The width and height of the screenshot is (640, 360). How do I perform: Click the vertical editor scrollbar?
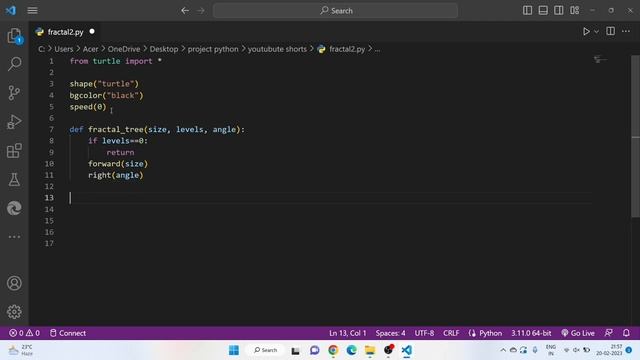635,137
